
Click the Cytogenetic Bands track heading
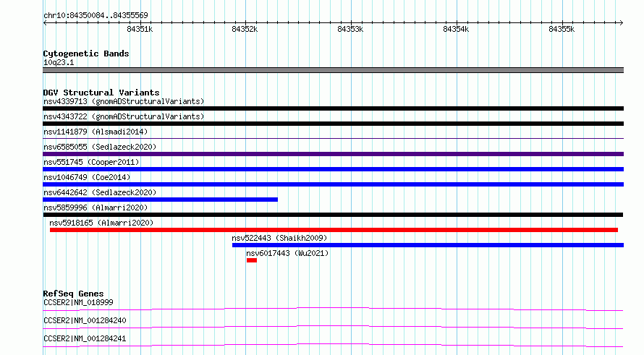pos(86,54)
